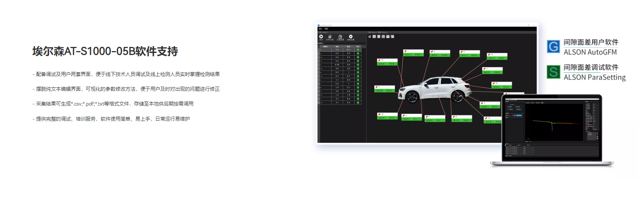This screenshot has width=644, height=199.
Task: Click the text 间隙面差用户软件
Action: coord(591,42)
